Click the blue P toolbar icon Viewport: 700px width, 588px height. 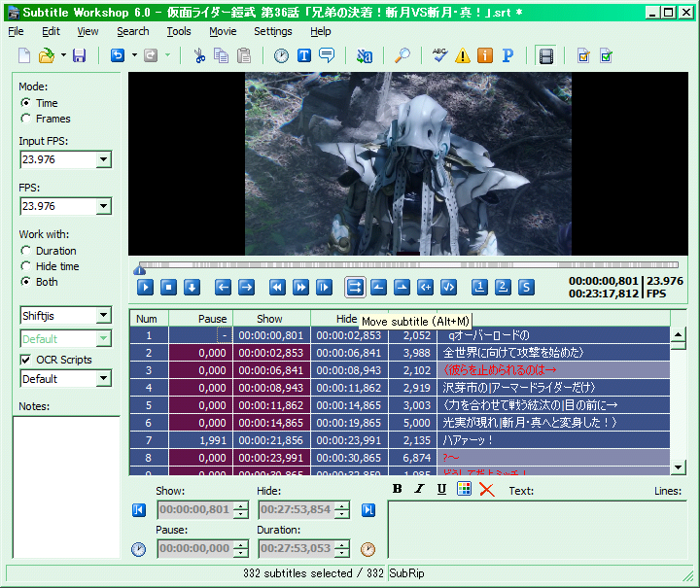507,55
